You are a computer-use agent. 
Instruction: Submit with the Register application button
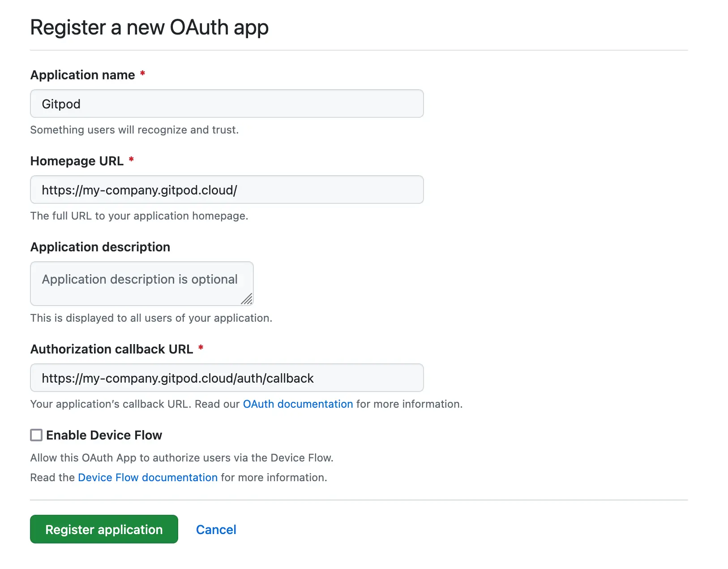[x=104, y=529]
